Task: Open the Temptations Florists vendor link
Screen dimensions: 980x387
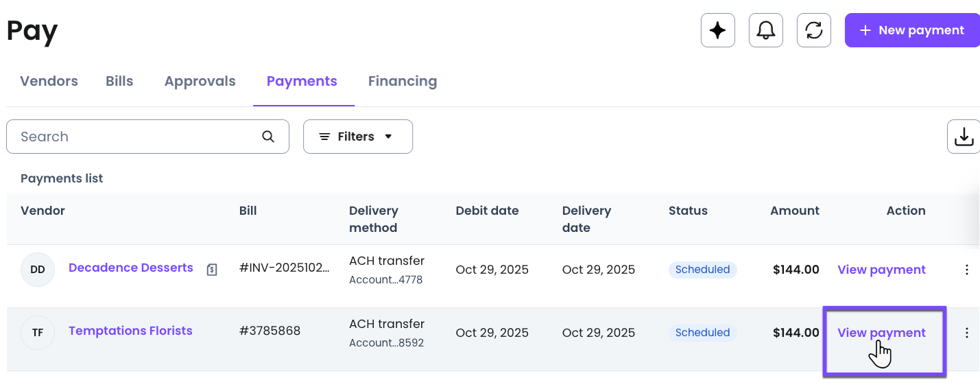Action: coord(130,331)
